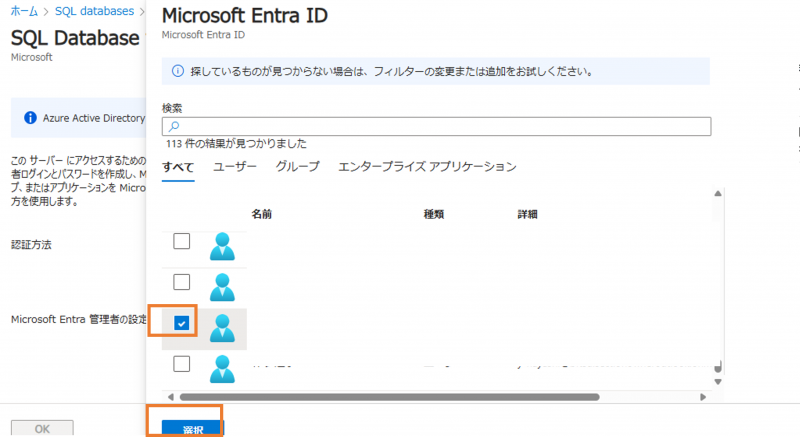Click the horizontal scrollbar right arrow
Viewport: 800px width, 437px height.
tap(703, 397)
